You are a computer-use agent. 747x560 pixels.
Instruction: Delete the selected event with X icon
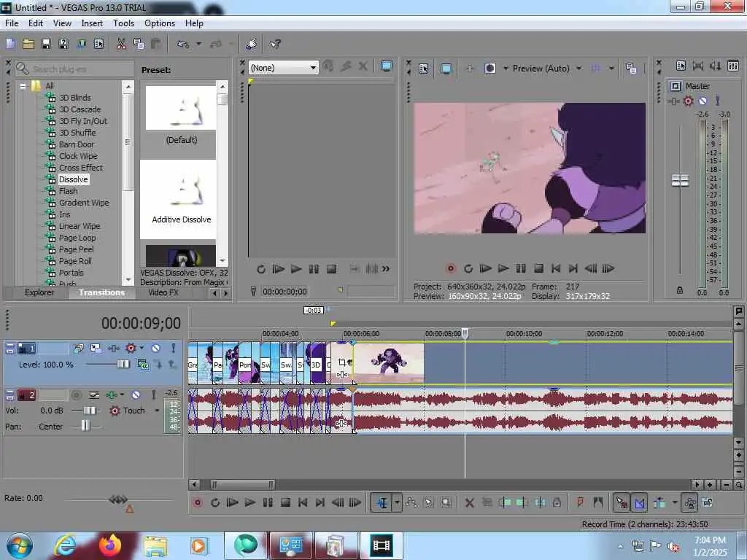tap(469, 502)
